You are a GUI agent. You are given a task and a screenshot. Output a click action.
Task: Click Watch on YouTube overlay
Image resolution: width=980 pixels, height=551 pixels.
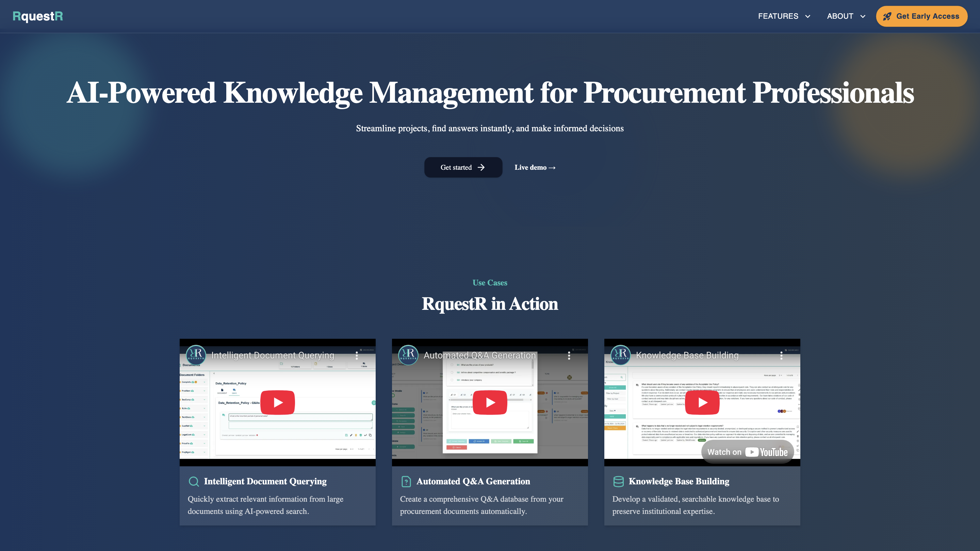point(747,452)
